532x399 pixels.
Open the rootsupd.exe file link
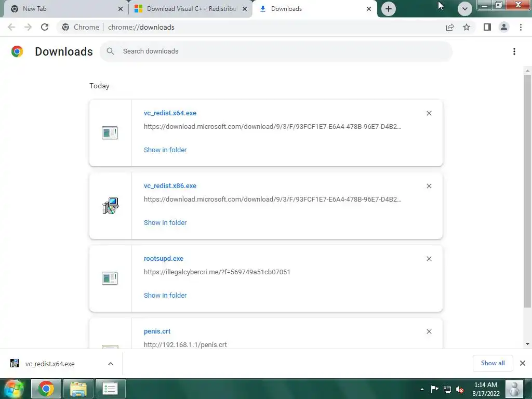(164, 259)
